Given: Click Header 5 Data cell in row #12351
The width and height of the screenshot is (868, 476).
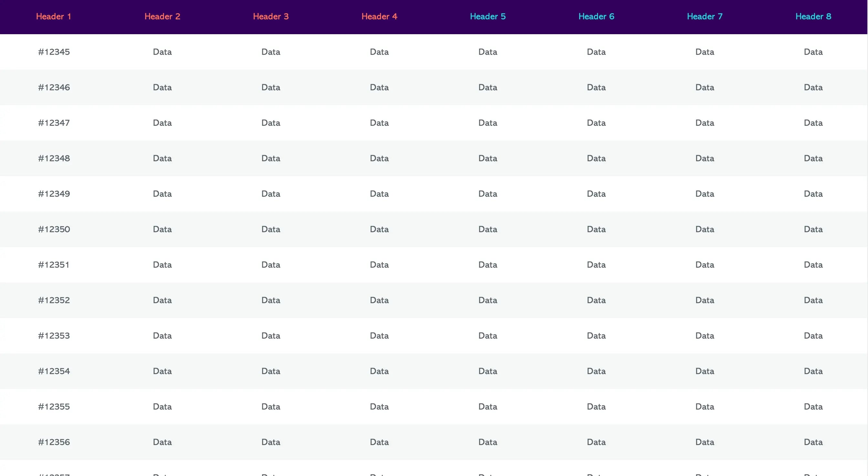Looking at the screenshot, I should coord(488,264).
